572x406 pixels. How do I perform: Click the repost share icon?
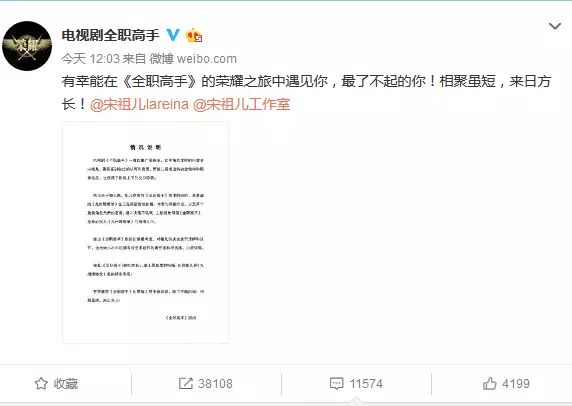(x=186, y=383)
